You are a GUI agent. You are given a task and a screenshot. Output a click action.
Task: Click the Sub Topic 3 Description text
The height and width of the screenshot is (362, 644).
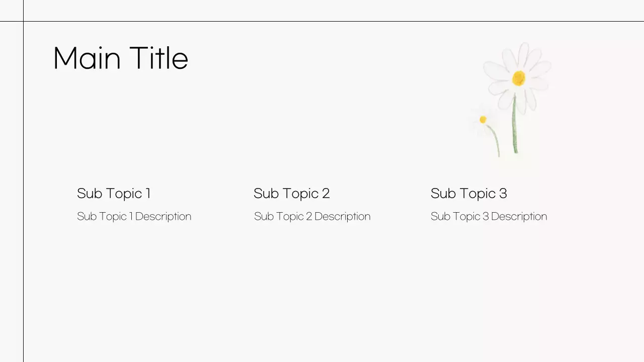489,217
